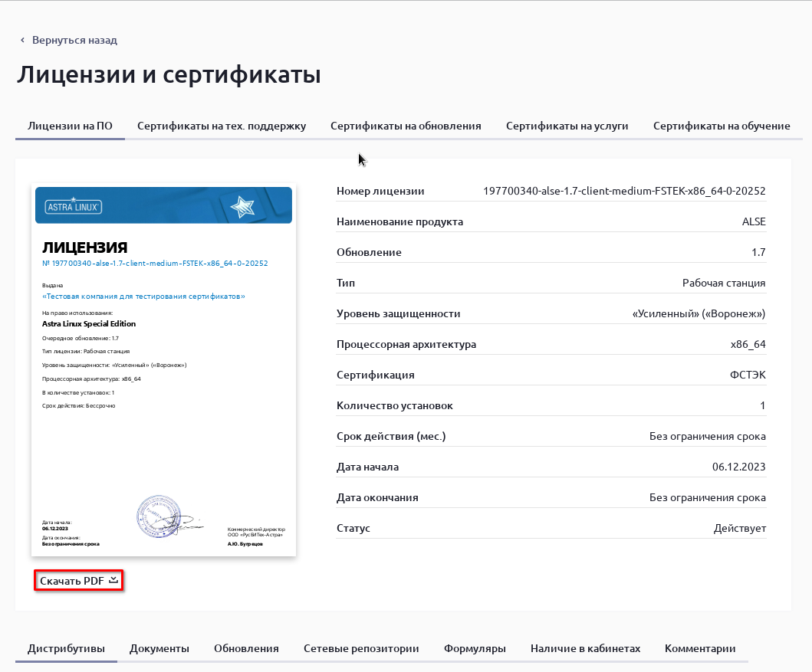Open the Сетевые репозитории tab
Screen dimensions: 812x672
361,648
